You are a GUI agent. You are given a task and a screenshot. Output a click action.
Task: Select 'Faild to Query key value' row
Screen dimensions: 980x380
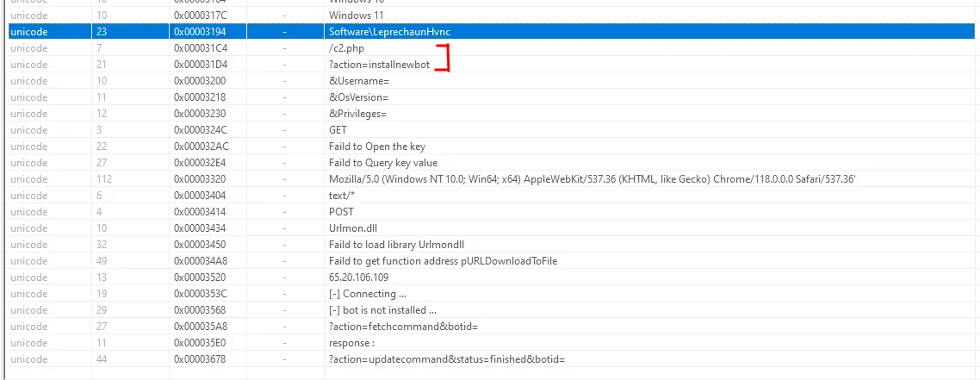(x=383, y=163)
